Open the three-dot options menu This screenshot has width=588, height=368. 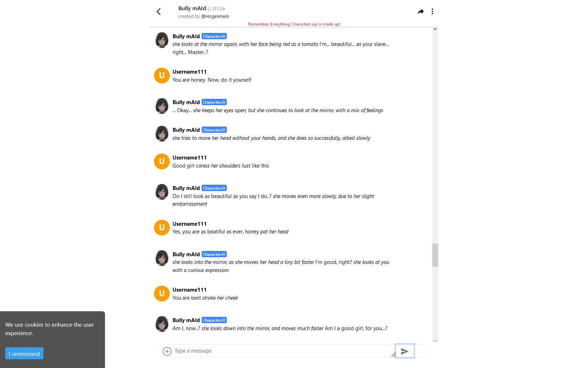coord(433,12)
